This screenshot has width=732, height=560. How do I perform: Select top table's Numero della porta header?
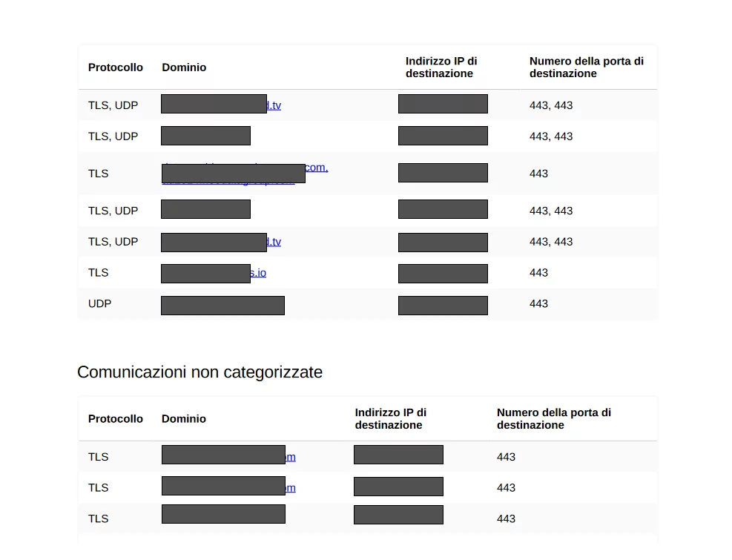click(587, 67)
